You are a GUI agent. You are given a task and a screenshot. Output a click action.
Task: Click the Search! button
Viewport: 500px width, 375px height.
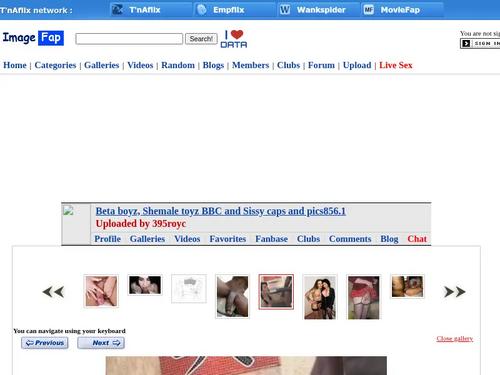tap(201, 39)
